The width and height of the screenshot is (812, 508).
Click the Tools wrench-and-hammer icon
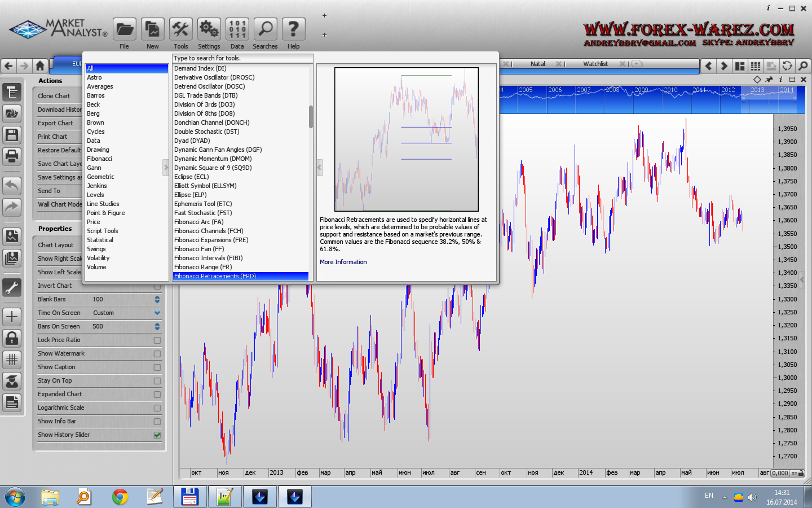pos(180,29)
